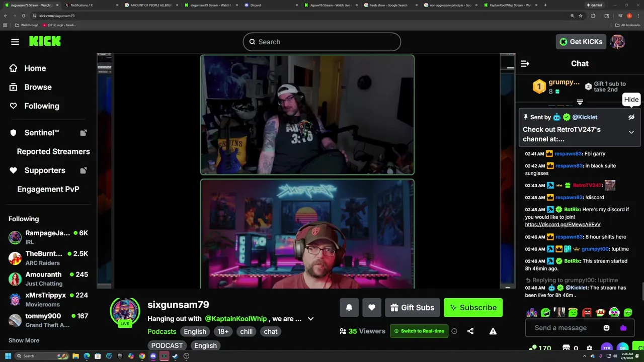Click sixgunsam79 streamer avatar
Image resolution: width=644 pixels, height=362 pixels.
125,312
